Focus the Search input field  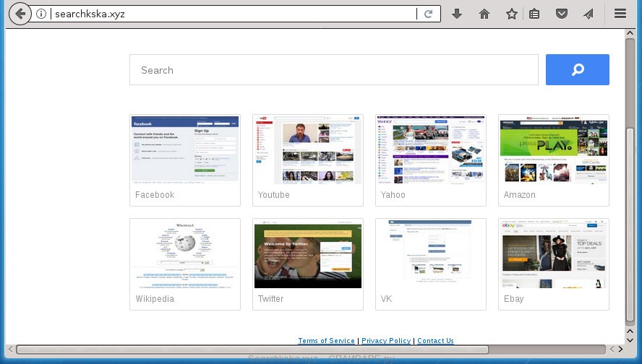(333, 70)
